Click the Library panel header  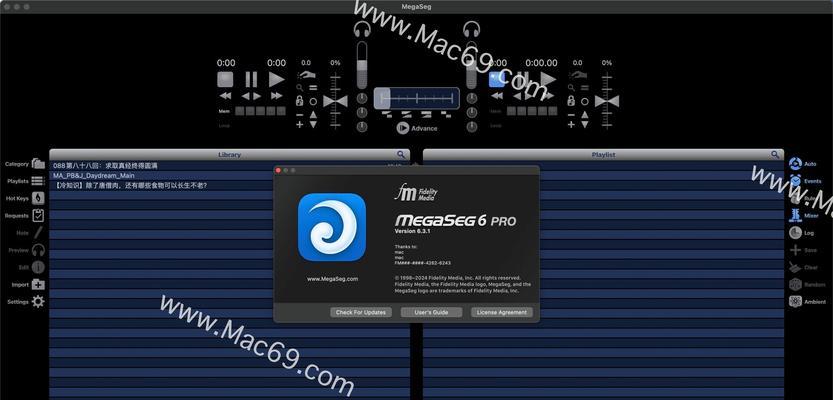pyautogui.click(x=230, y=155)
